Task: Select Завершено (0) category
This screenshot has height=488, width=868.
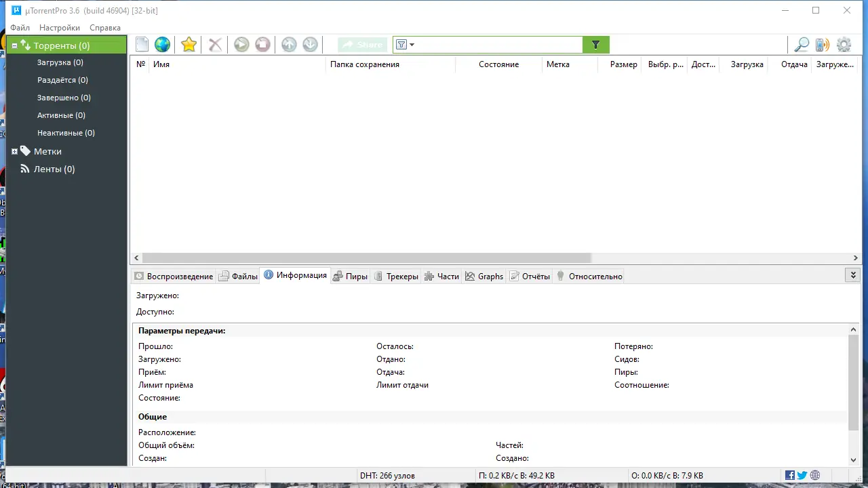Action: coord(64,98)
